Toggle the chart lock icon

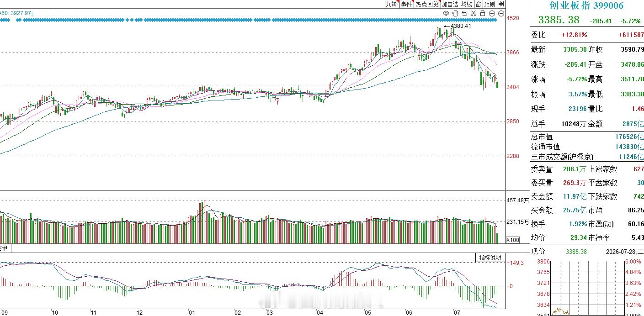[483, 14]
